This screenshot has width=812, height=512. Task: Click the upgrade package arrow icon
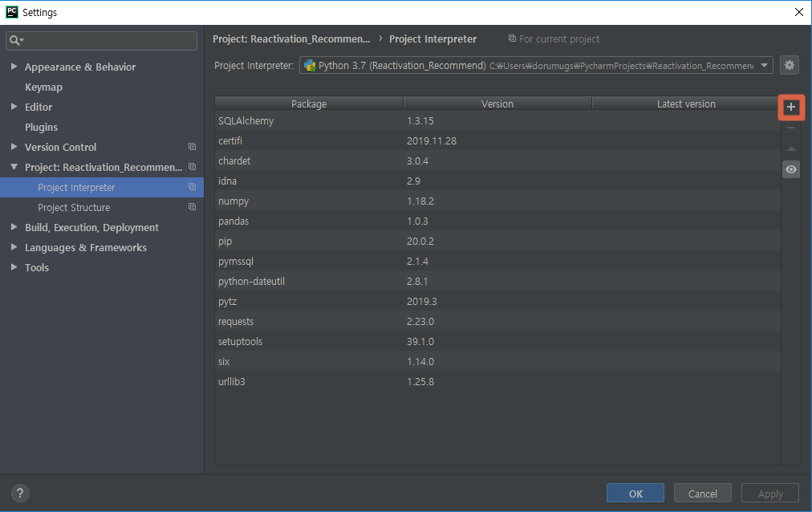(791, 149)
